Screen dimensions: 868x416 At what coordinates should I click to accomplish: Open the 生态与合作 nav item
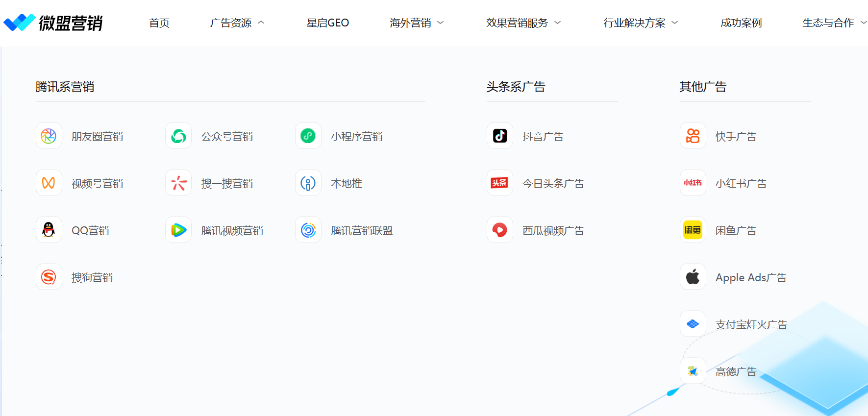tap(828, 23)
